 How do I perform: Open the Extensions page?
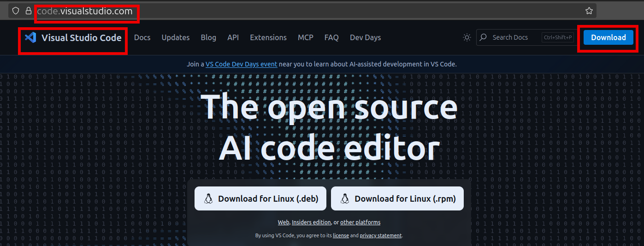pos(268,37)
